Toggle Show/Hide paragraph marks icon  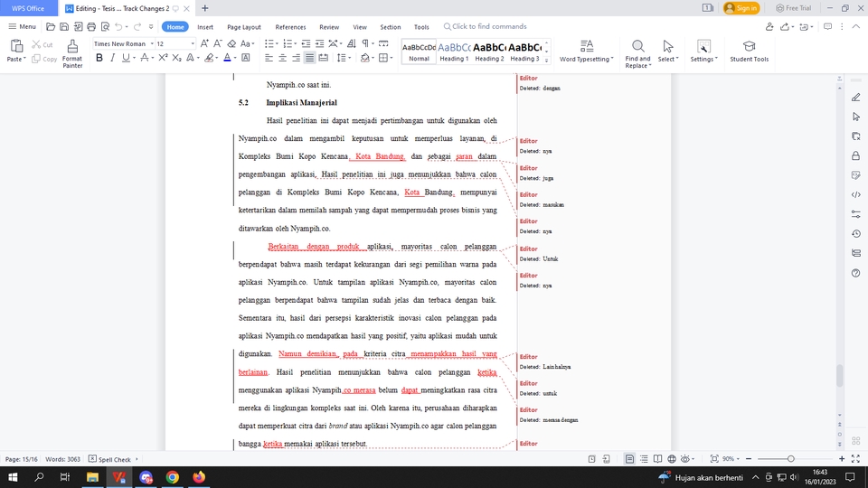point(365,43)
